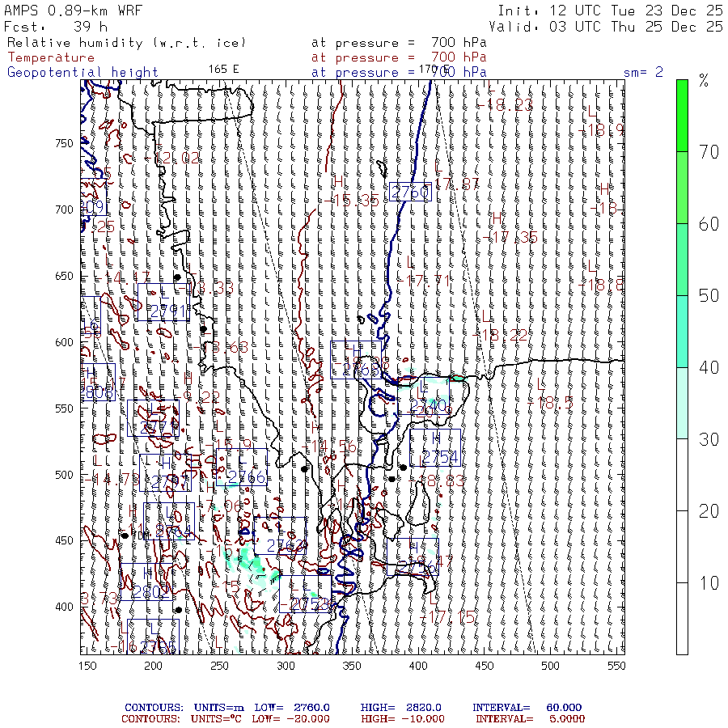Viewport: 728px width, 728px height.
Task: Click the 'sm= 2' smoothing label
Action: 643,72
